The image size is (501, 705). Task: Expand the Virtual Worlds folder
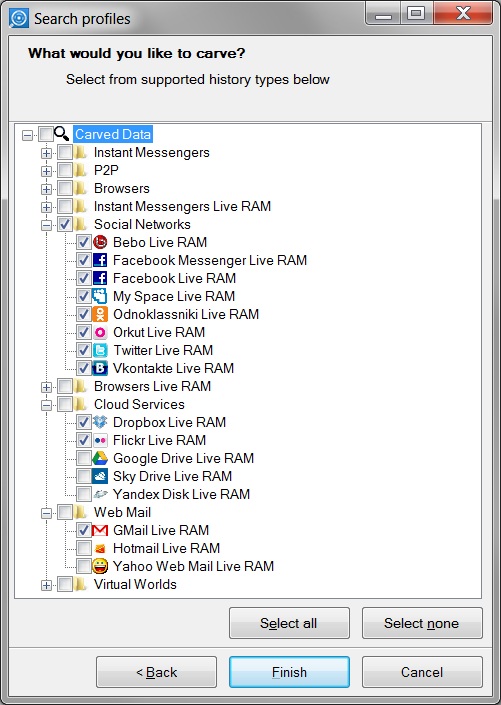click(x=46, y=585)
